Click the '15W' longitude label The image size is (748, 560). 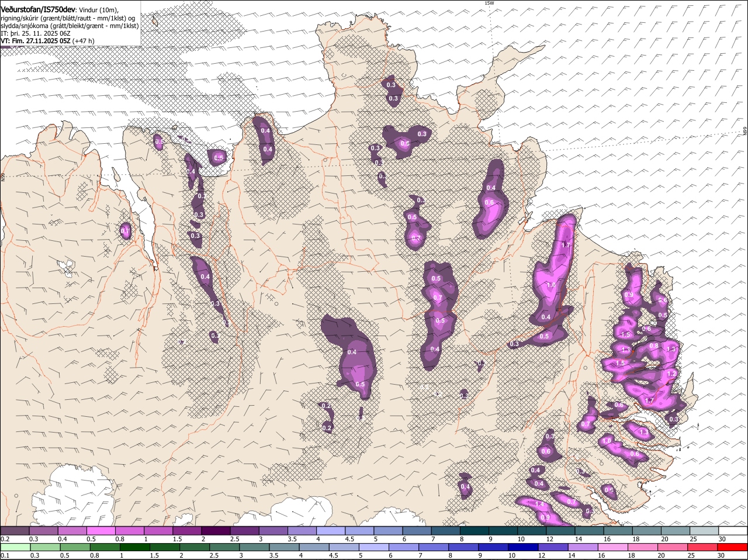489,3
